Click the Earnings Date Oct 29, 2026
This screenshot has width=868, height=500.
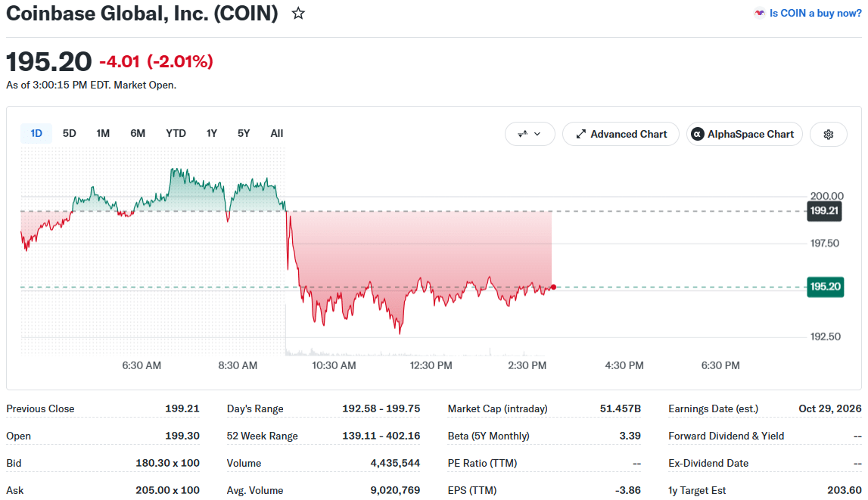point(830,408)
